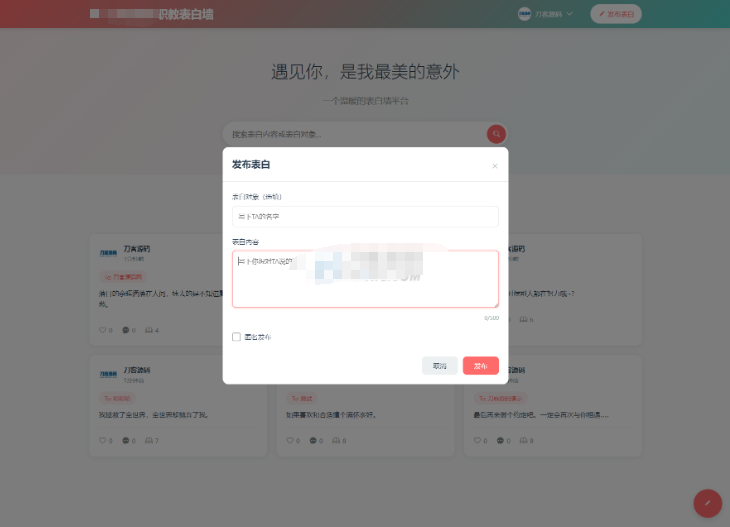Screen dimensions: 730x527
Task: Click the 表白对象 name input field
Action: click(x=365, y=216)
